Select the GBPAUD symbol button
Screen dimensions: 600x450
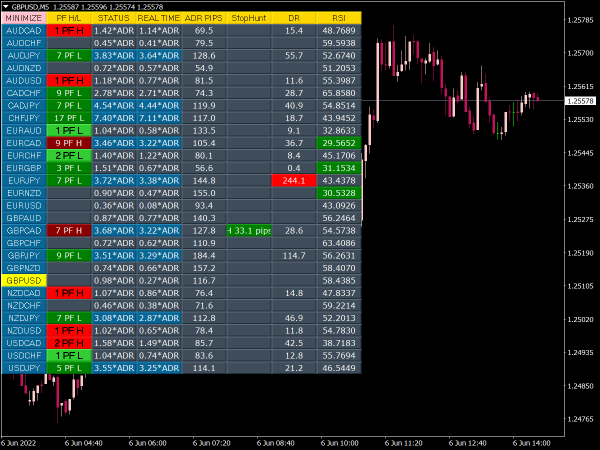[24, 218]
